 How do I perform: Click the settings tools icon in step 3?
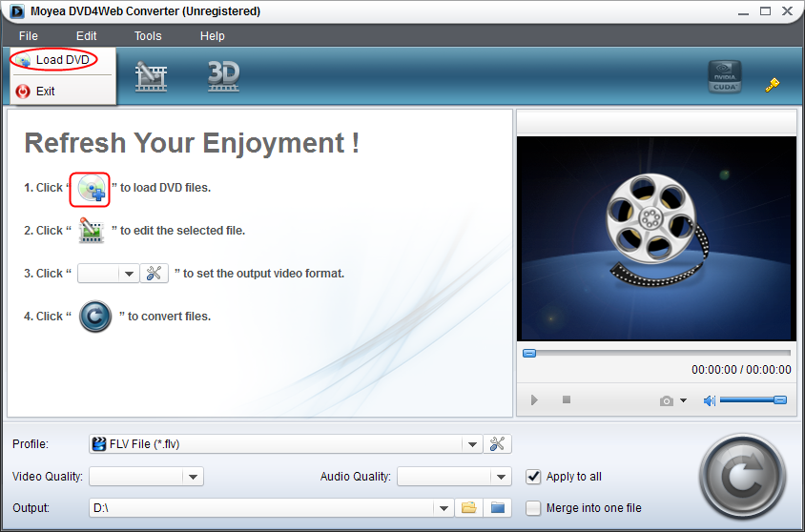click(x=154, y=274)
